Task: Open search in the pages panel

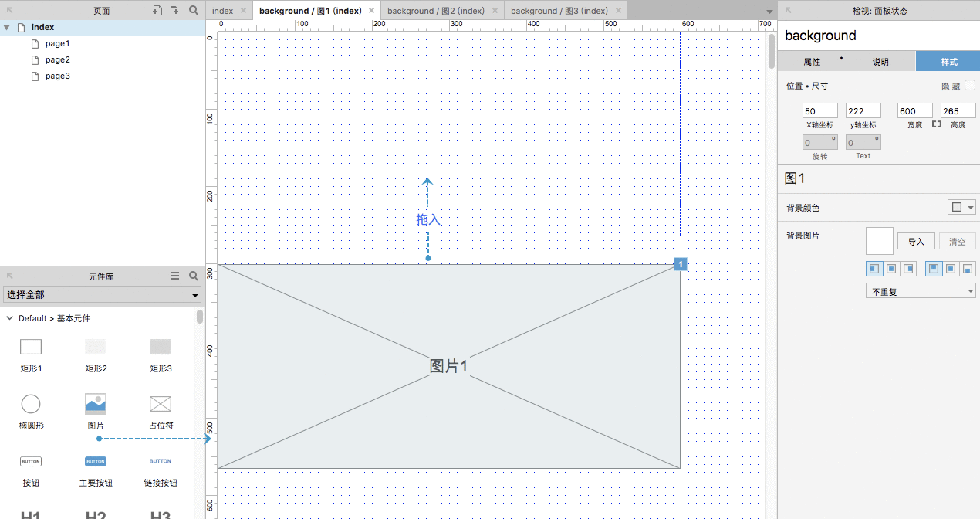Action: (x=194, y=11)
